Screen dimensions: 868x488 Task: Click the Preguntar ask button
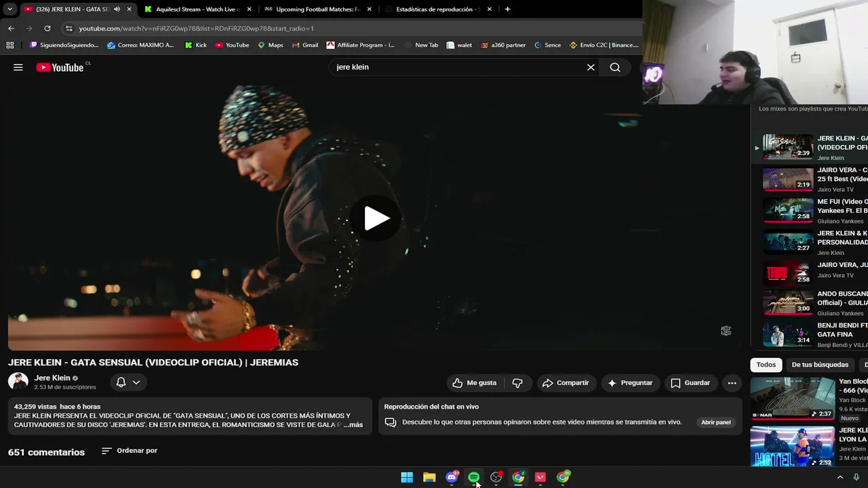(630, 383)
